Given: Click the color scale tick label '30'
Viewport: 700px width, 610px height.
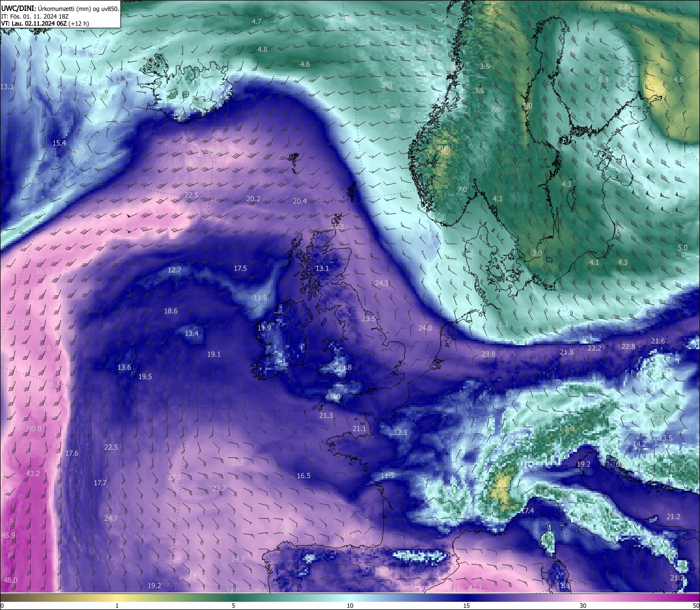Looking at the screenshot, I should pos(583,606).
